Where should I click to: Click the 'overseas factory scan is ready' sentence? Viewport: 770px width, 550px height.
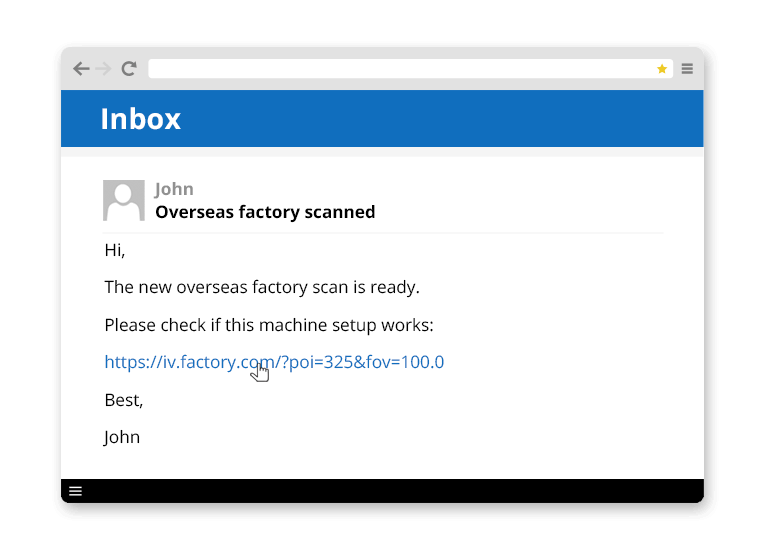pyautogui.click(x=262, y=287)
